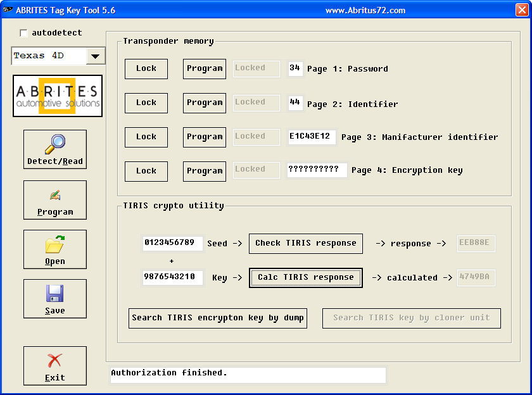Click the Locked status field for Page 2
Viewport: 532px width, 395px height.
256,103
